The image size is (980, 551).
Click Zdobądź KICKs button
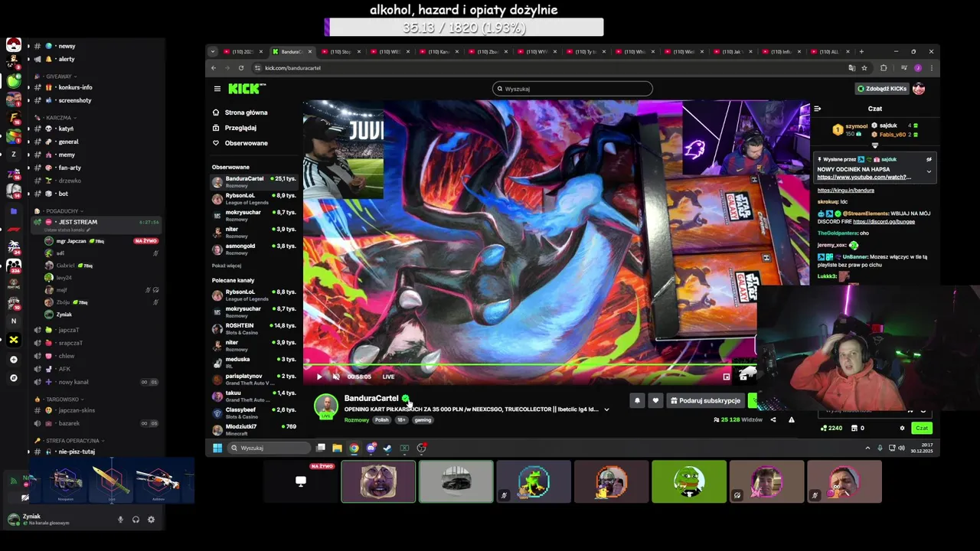pyautogui.click(x=881, y=89)
